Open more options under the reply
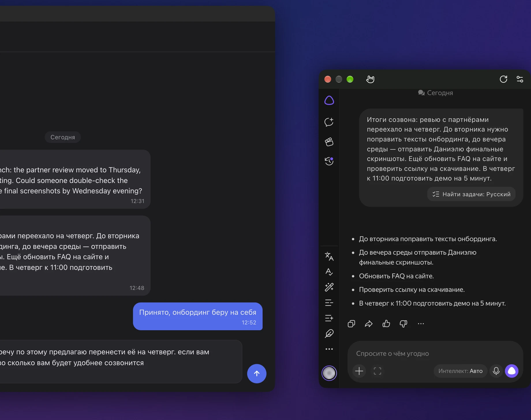The width and height of the screenshot is (531, 420). click(x=421, y=324)
